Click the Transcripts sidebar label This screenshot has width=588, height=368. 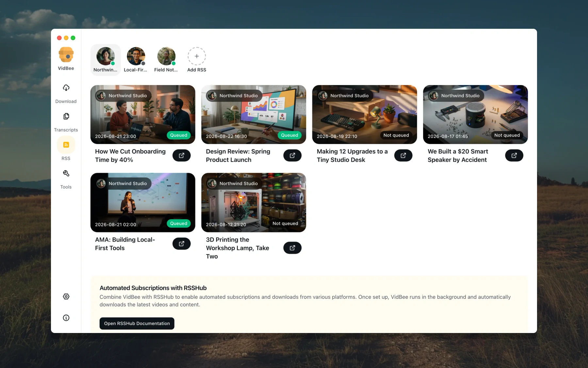[x=66, y=130]
